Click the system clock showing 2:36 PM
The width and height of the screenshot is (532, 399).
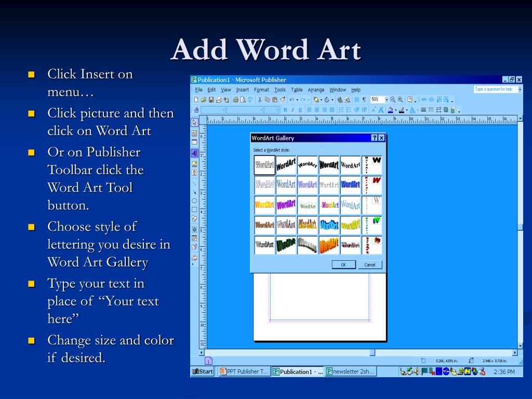click(x=504, y=372)
